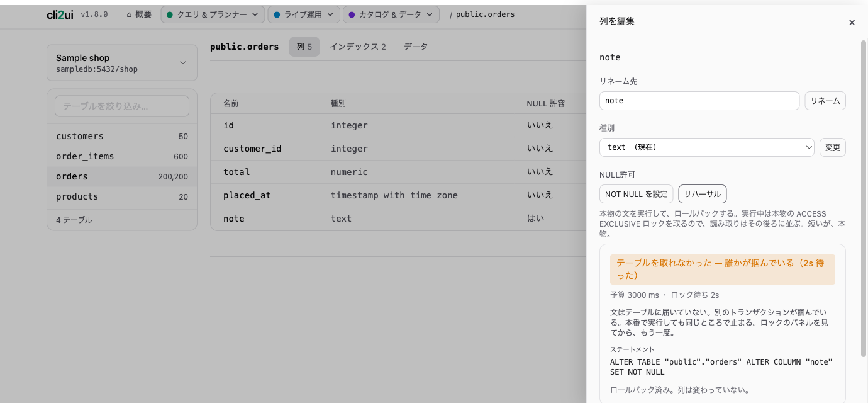Switch to the 列 5 tab
The width and height of the screenshot is (868, 403).
click(304, 47)
